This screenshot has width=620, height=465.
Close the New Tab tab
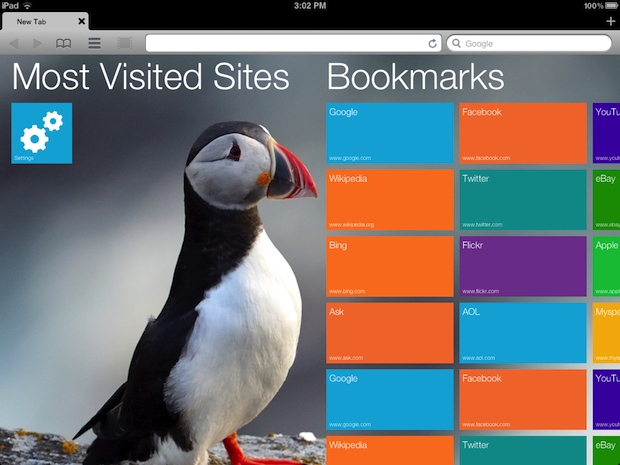click(81, 21)
